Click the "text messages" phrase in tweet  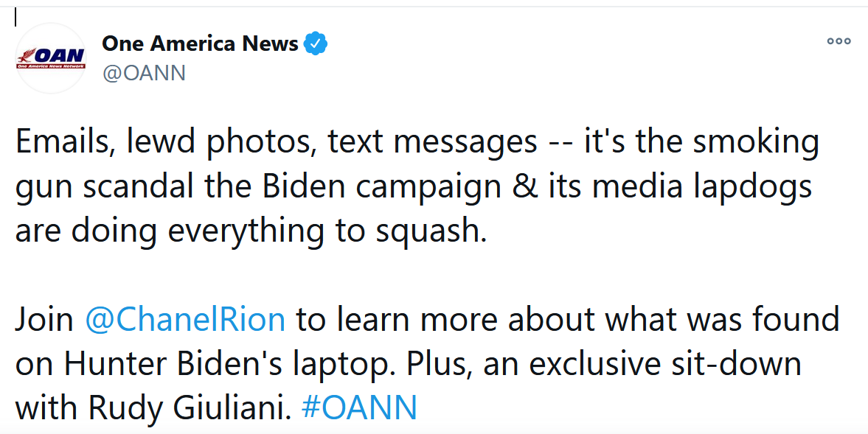tap(431, 143)
